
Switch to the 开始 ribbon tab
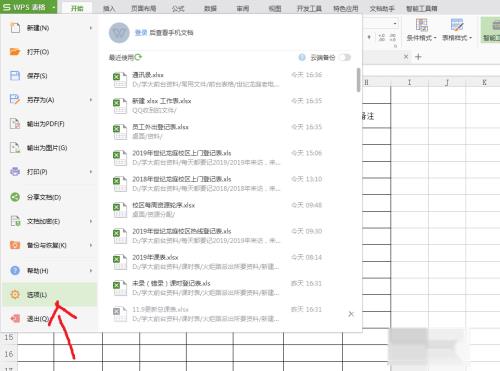77,8
